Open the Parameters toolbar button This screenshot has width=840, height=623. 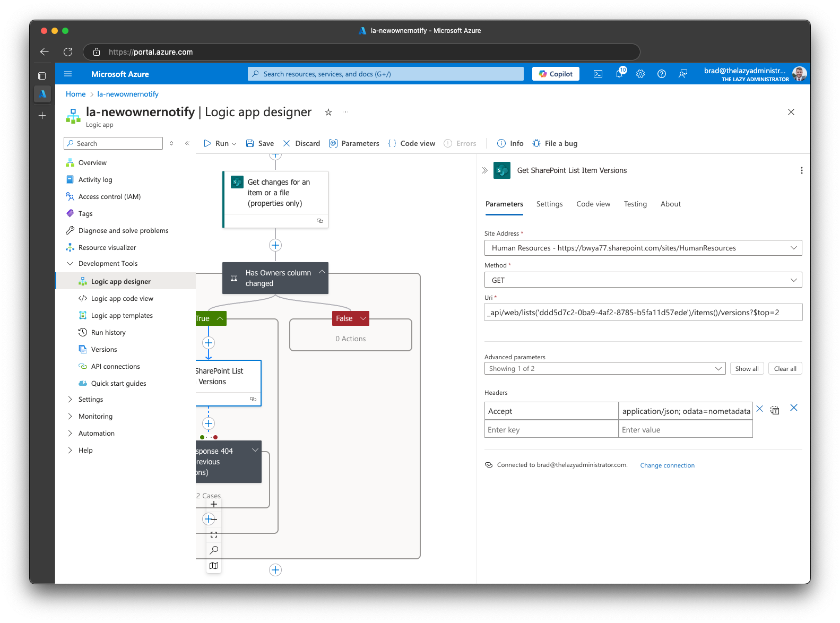pyautogui.click(x=354, y=143)
